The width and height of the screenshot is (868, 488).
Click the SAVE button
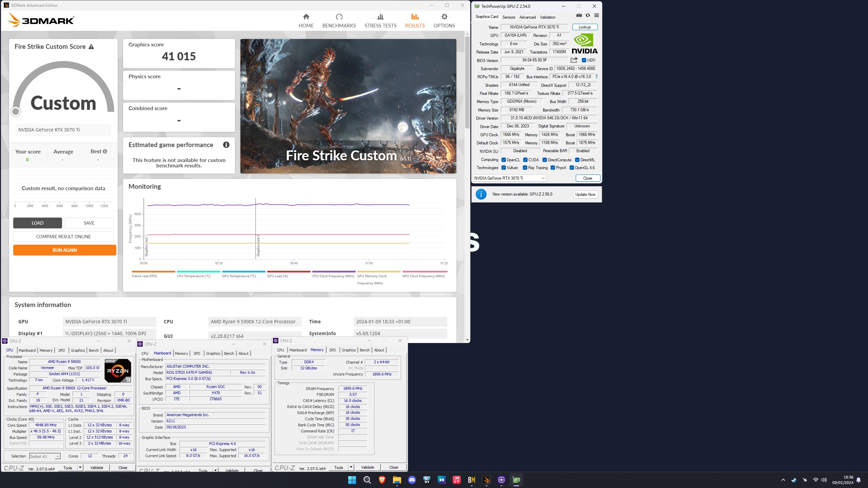pos(89,223)
